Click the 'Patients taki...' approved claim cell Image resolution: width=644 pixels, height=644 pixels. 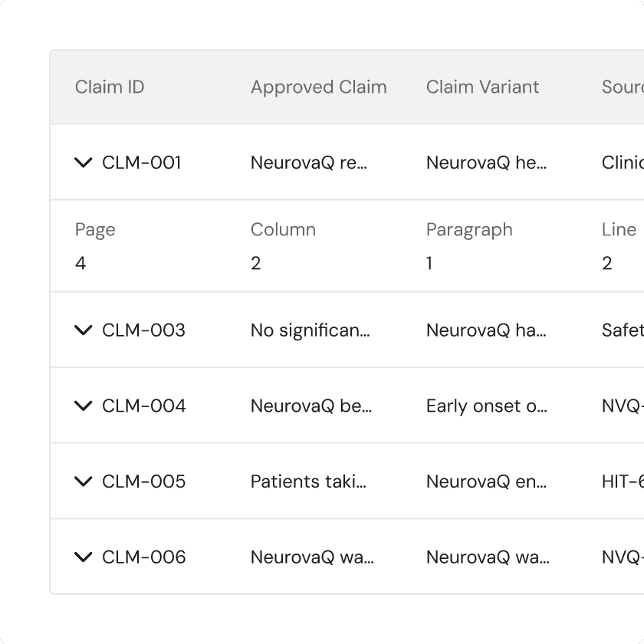click(308, 481)
